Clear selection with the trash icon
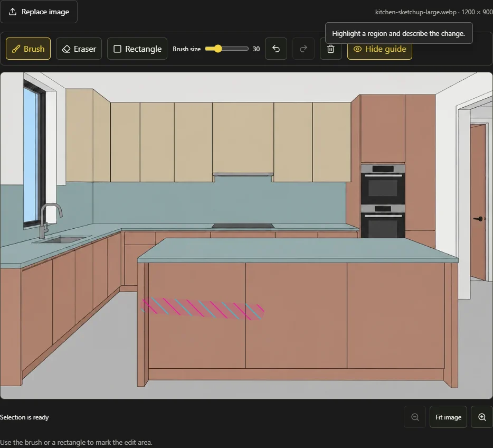 330,49
